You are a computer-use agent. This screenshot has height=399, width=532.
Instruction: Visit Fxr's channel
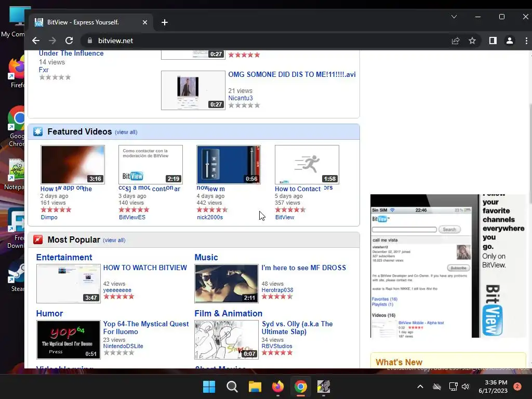(44, 70)
